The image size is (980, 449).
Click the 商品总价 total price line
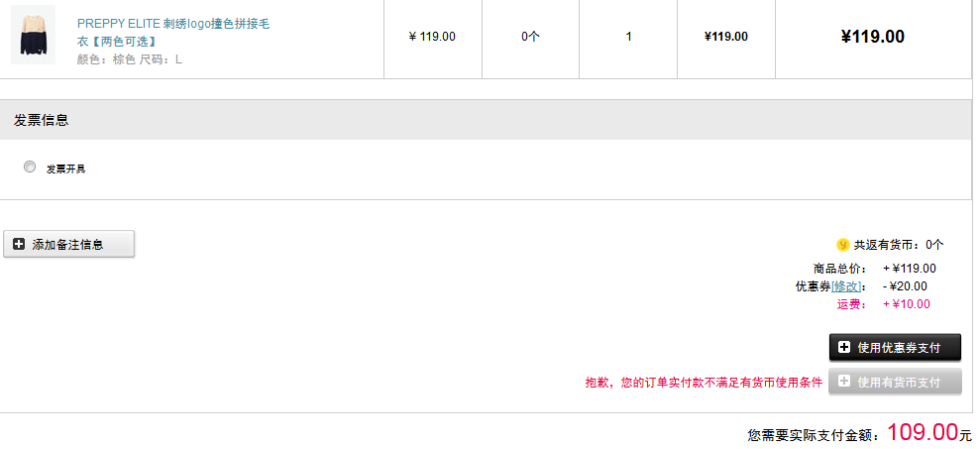(x=874, y=269)
